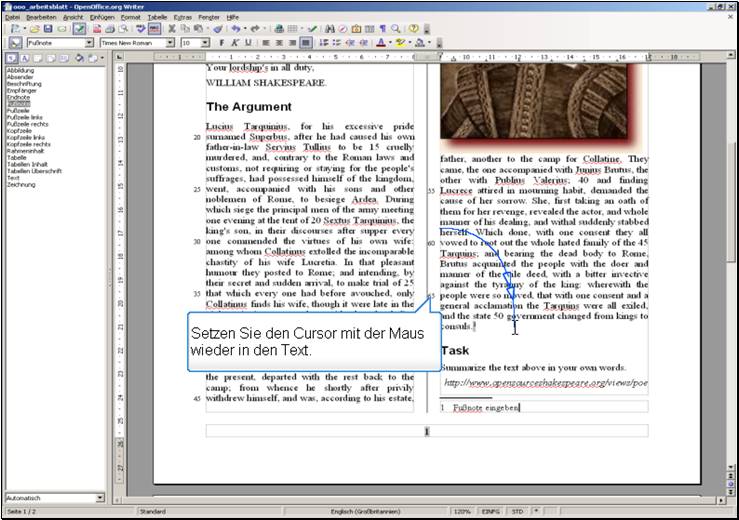The width and height of the screenshot is (739, 520).
Task: Toggle nonprinting characters pilcrow icon
Action: point(383,29)
